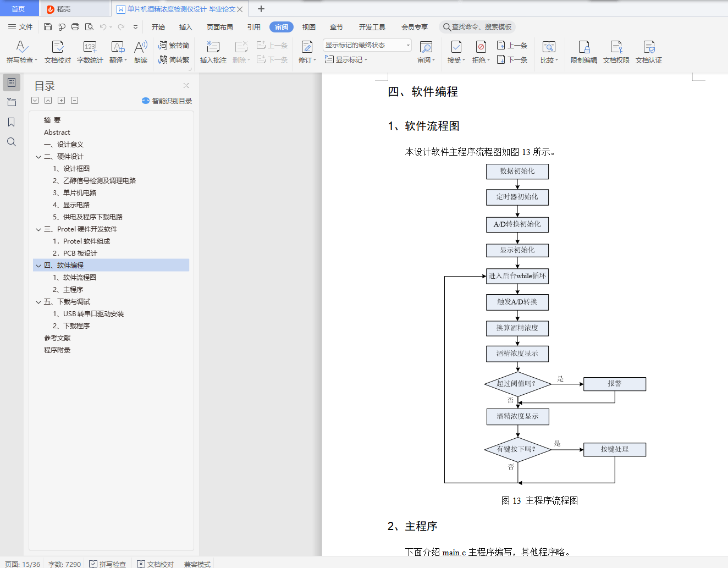The height and width of the screenshot is (568, 728).
Task: Close the 目录 panel
Action: (x=186, y=85)
